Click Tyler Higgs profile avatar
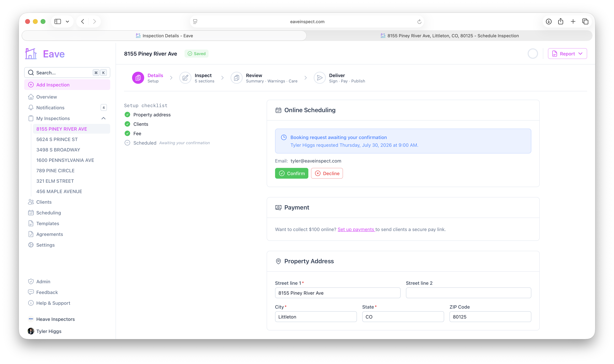This screenshot has height=364, width=614. point(31,331)
